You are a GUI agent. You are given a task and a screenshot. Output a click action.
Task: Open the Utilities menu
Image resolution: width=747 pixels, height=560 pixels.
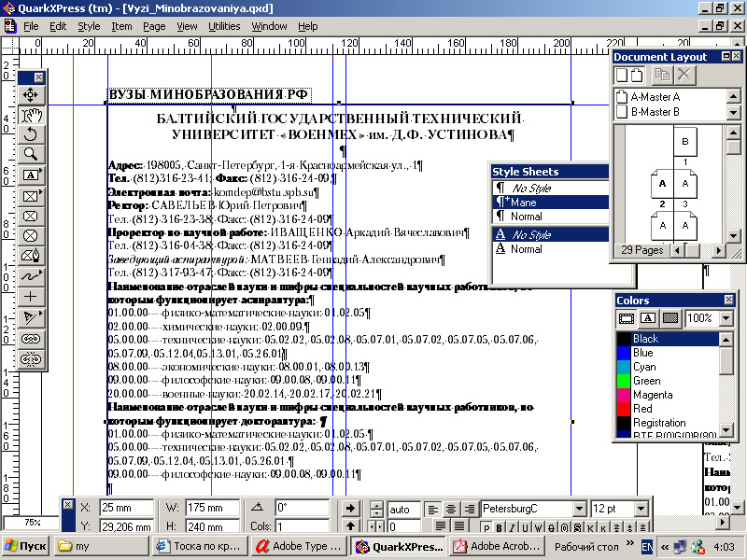[x=224, y=26]
